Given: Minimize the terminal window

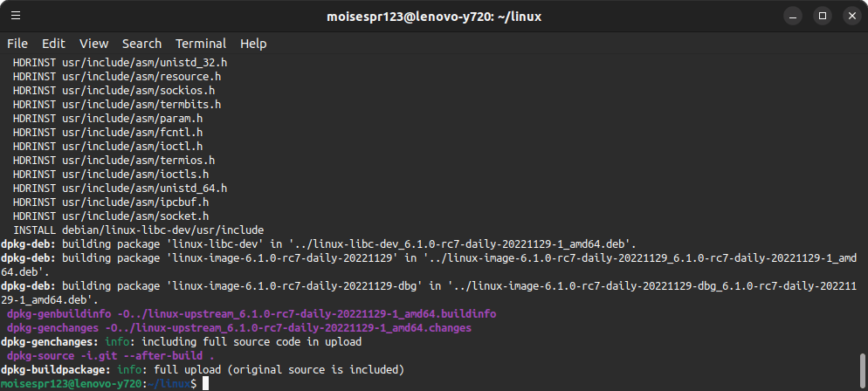Looking at the screenshot, I should point(793,16).
